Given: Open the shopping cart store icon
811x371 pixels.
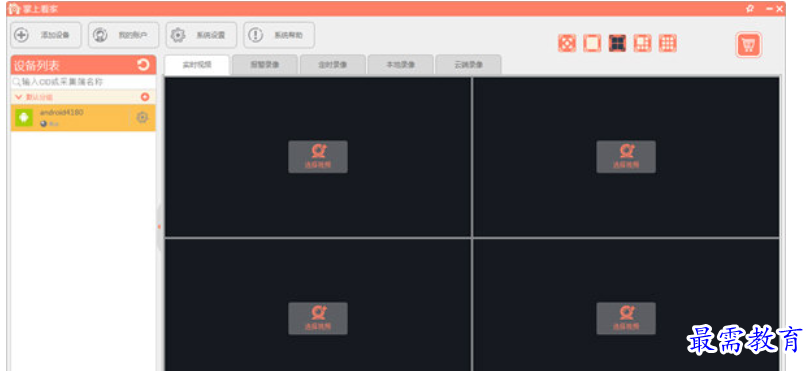Looking at the screenshot, I should tap(748, 45).
